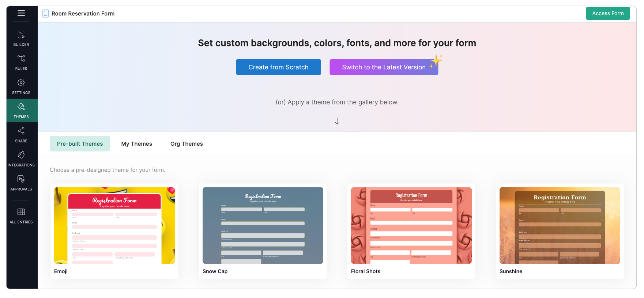Select the Pre-built Themes tab
The width and height of the screenshot is (644, 298).
80,144
